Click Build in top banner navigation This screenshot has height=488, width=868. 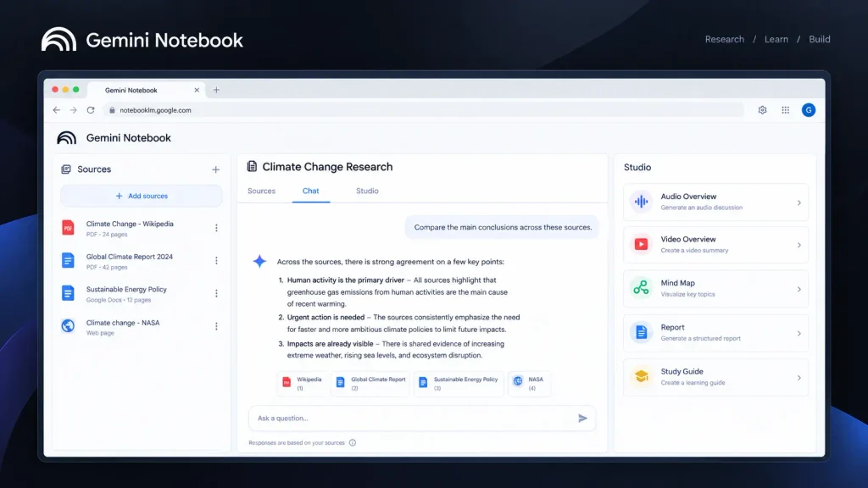[x=820, y=39]
